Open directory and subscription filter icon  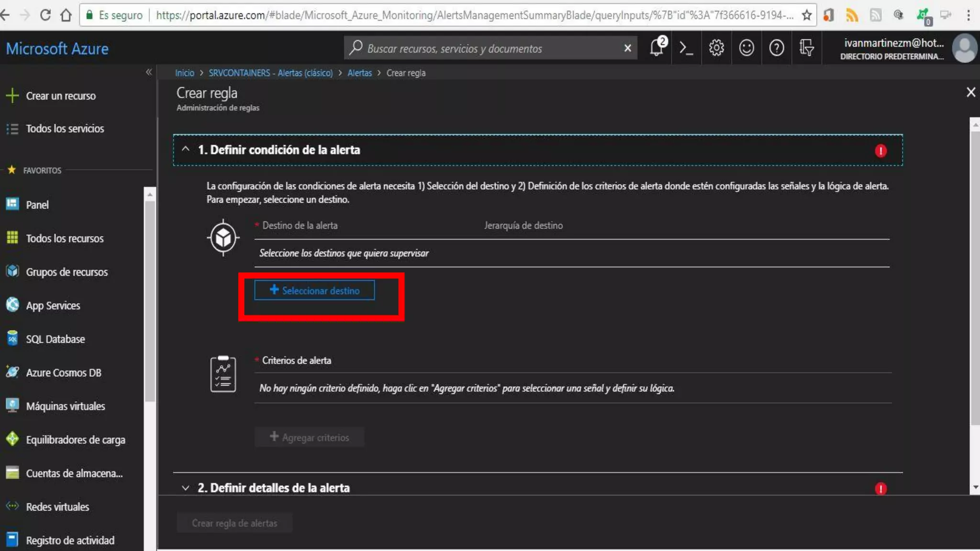806,48
